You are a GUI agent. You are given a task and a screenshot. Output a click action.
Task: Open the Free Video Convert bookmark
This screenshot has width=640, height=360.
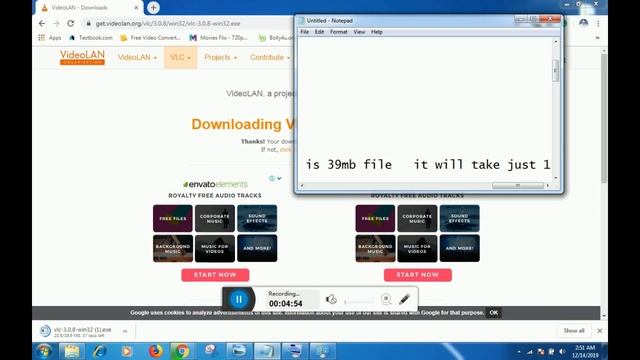click(150, 38)
